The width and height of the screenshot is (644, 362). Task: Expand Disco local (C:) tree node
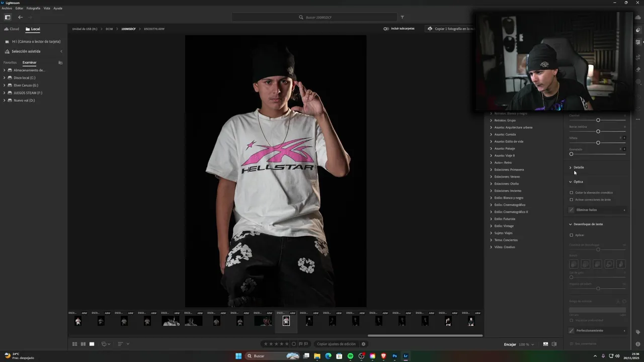(x=4, y=77)
